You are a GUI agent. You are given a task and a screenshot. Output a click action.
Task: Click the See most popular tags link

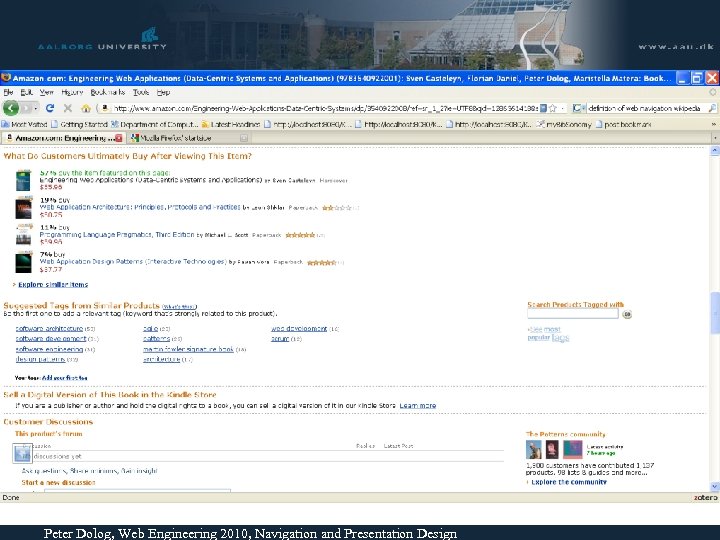pos(548,333)
